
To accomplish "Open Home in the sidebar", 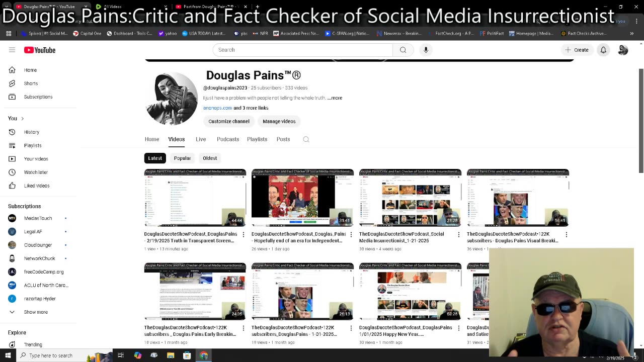I will coord(39,70).
